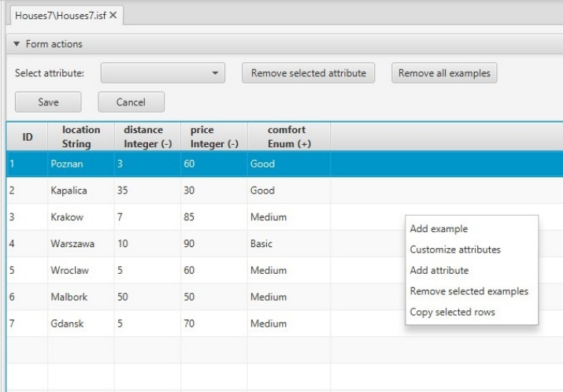Select the Kapalica location cell

81,190
